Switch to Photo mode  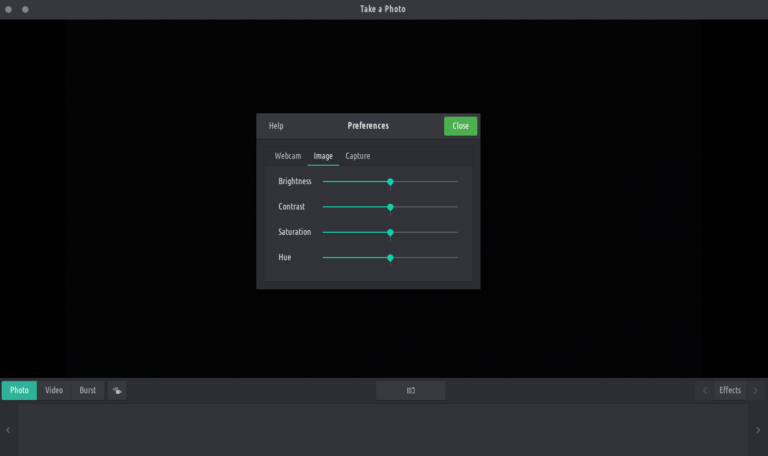pyautogui.click(x=19, y=390)
